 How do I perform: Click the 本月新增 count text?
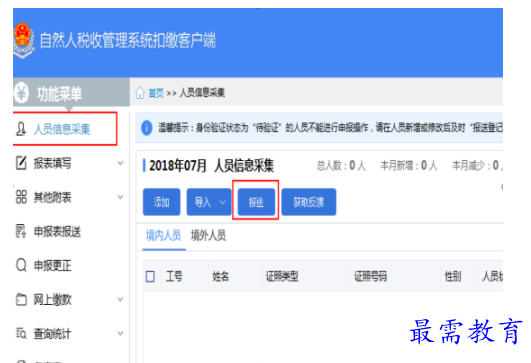[x=409, y=166]
